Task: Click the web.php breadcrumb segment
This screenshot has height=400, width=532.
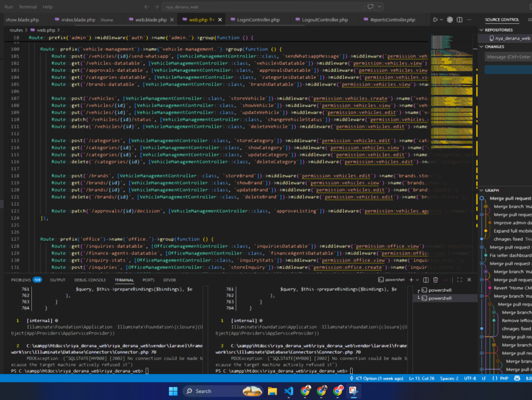Action: (46, 30)
